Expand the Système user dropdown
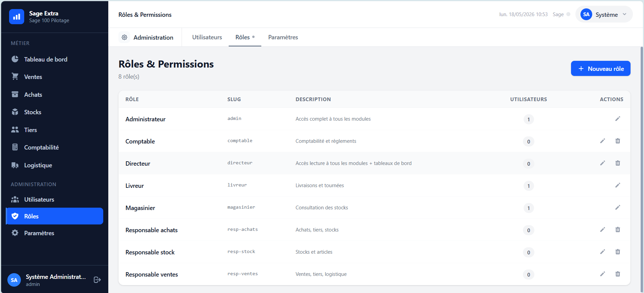Screen dimensions: 644x293 604,14
